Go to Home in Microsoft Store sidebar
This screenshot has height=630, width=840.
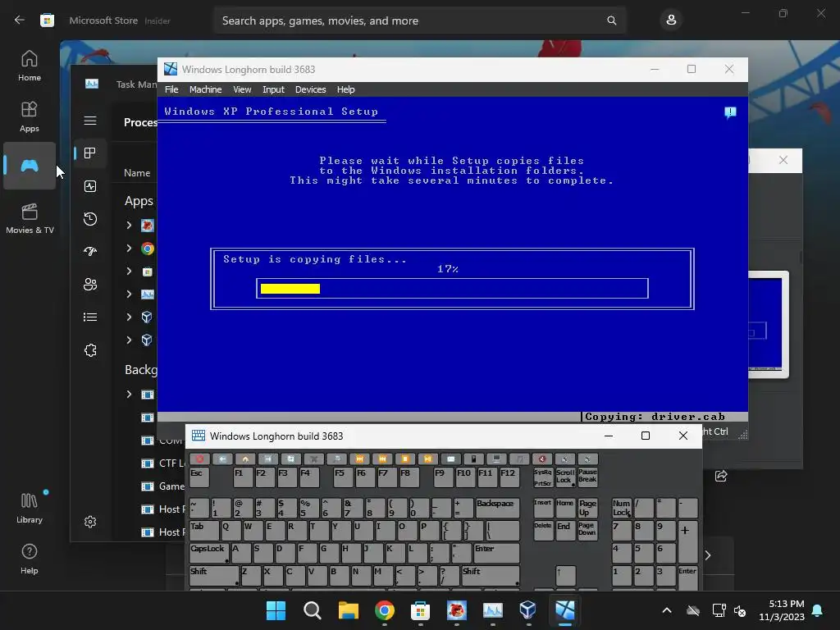click(x=30, y=66)
